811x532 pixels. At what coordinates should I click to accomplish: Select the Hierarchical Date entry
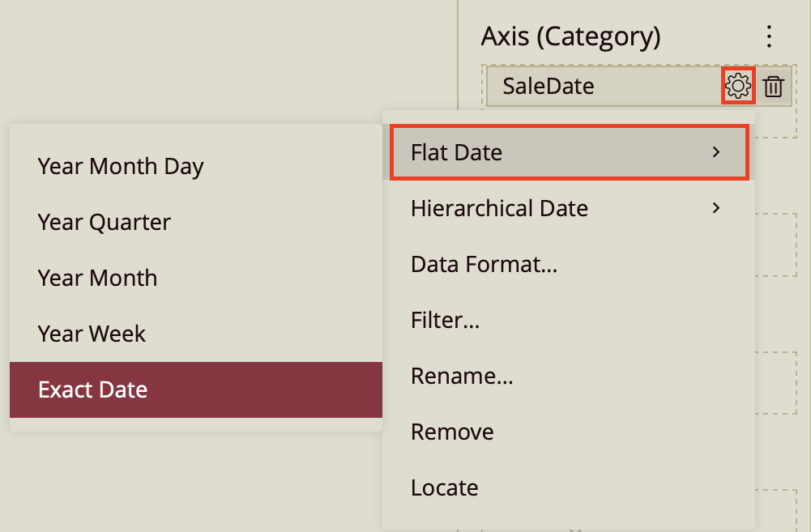(499, 208)
